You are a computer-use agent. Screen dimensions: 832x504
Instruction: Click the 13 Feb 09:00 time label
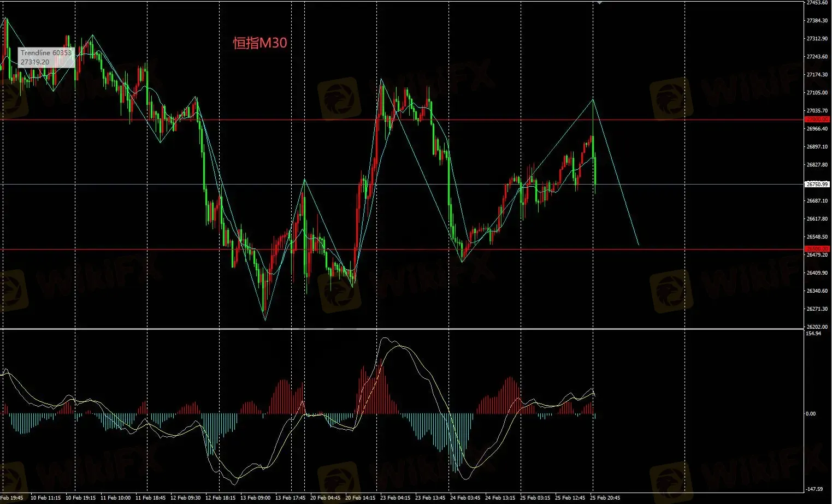256,498
